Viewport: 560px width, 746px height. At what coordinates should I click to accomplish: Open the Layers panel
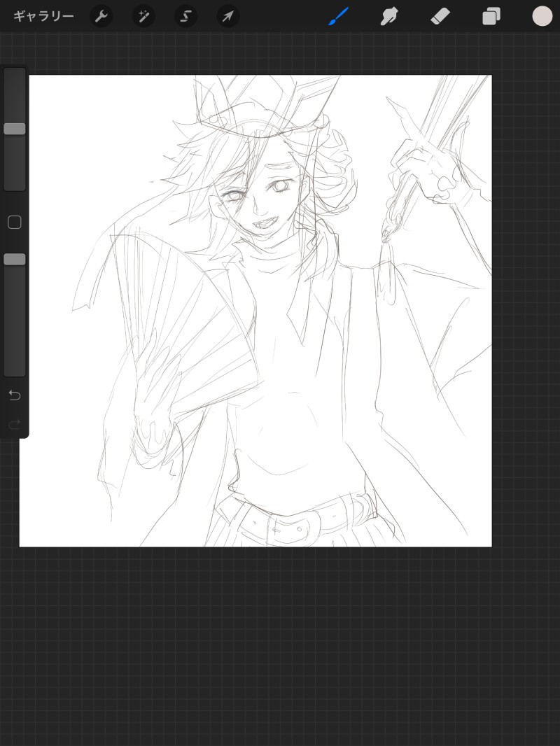pyautogui.click(x=491, y=17)
